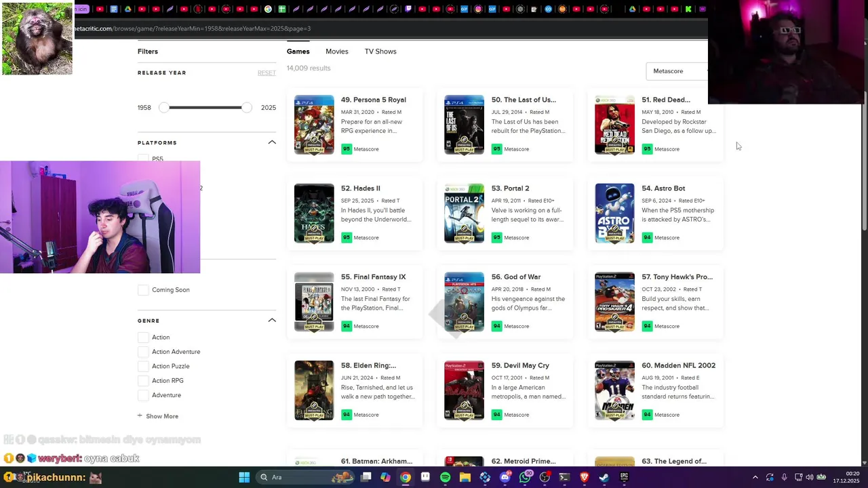This screenshot has width=868, height=488.
Task: Open Epic Games Launcher from taskbar
Action: (624, 477)
